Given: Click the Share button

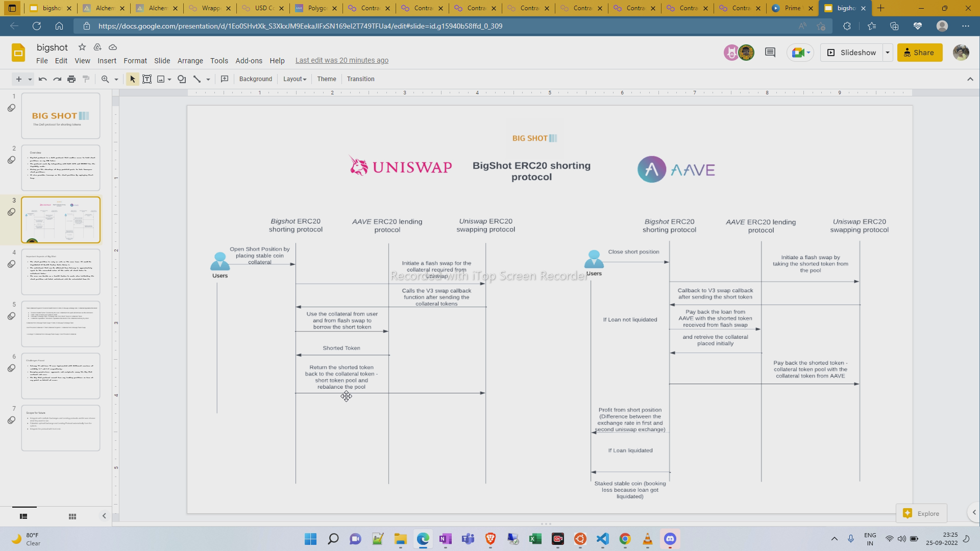Looking at the screenshot, I should click(x=919, y=53).
